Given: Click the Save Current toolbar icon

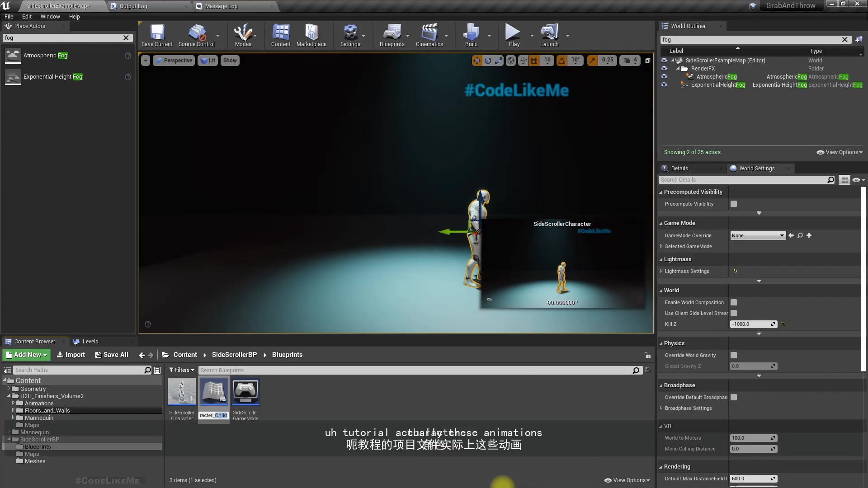Looking at the screenshot, I should click(x=157, y=35).
